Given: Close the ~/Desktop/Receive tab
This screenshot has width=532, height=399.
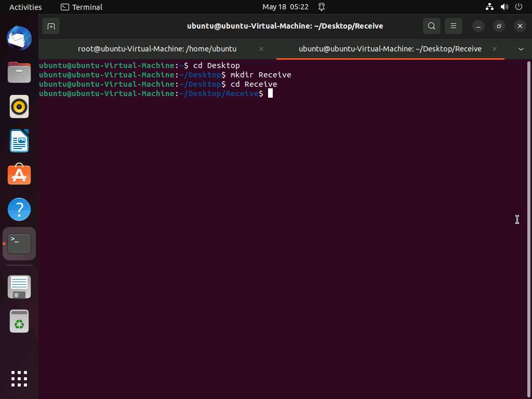Looking at the screenshot, I should [495, 49].
